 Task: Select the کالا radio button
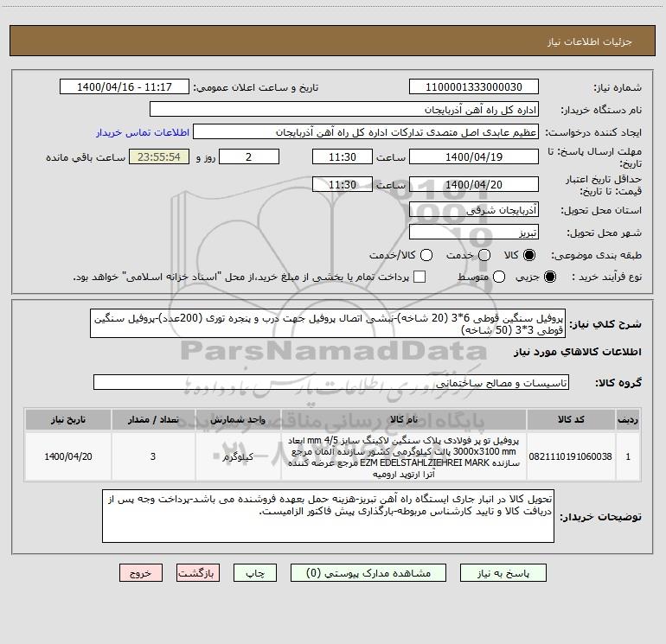pyautogui.click(x=529, y=255)
